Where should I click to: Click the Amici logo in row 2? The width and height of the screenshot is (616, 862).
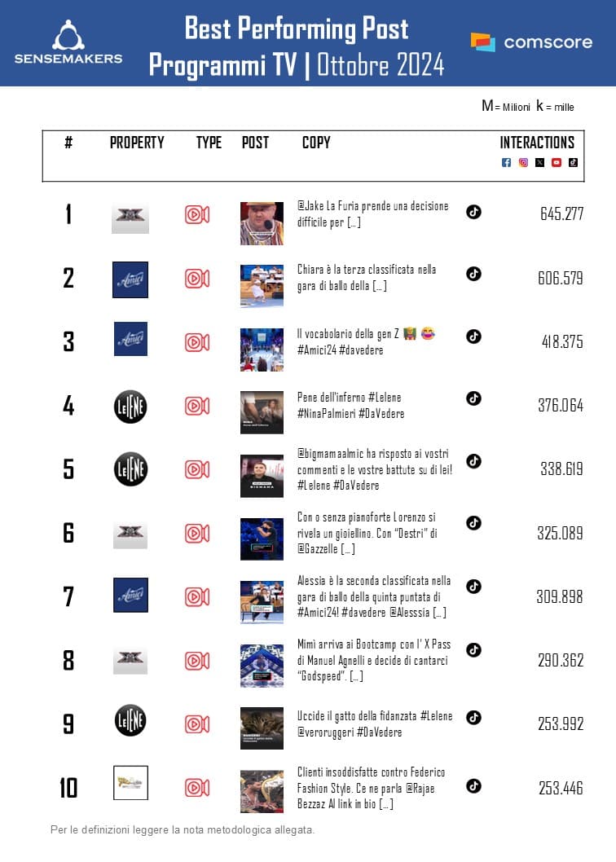tap(130, 279)
